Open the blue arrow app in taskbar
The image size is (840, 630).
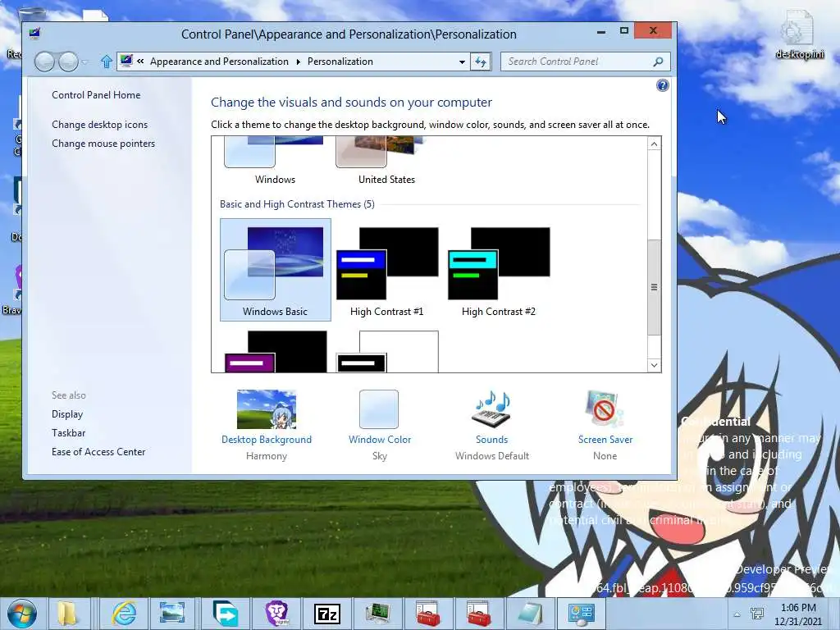225,614
